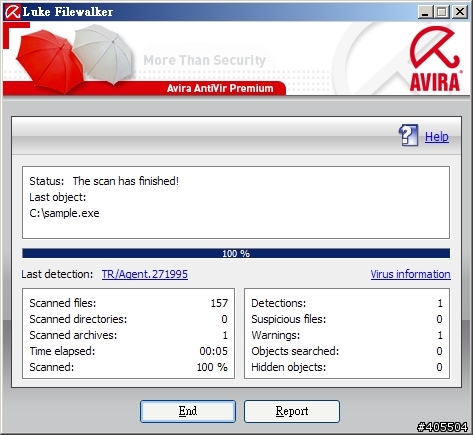The image size is (473, 435).
Task: Click the white umbrella banner image
Action: point(103,54)
